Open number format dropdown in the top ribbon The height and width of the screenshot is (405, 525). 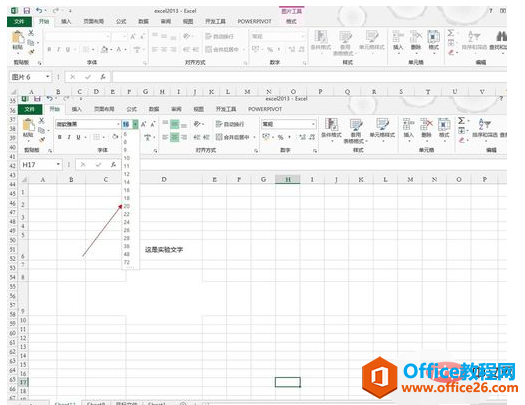tap(303, 36)
